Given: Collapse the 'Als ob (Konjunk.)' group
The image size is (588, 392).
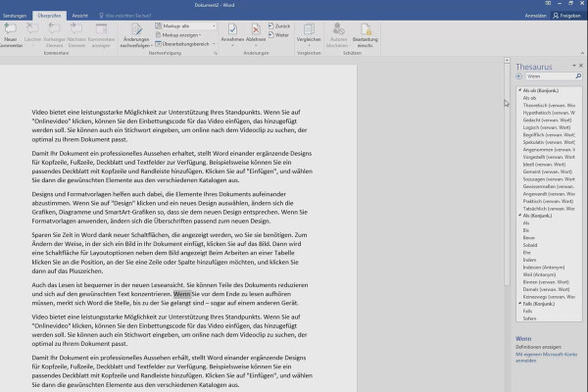Looking at the screenshot, I should click(x=520, y=90).
